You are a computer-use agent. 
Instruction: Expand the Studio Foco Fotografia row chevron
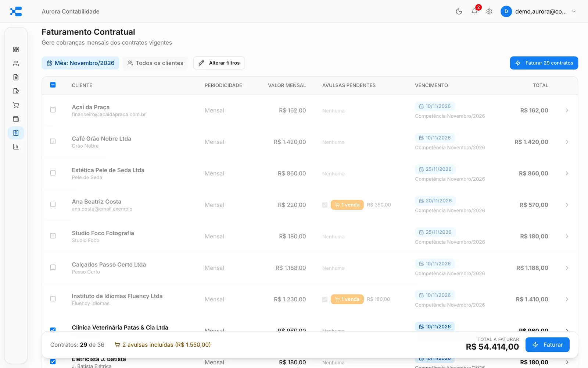point(567,236)
